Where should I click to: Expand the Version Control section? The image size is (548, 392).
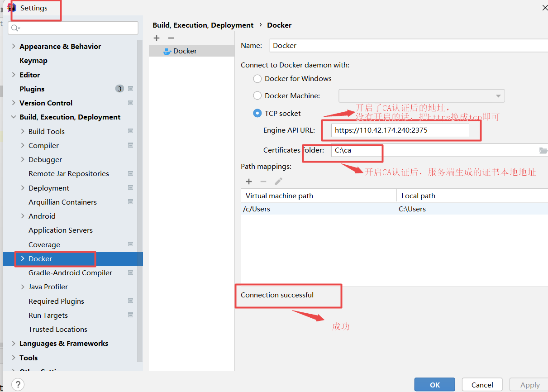coord(14,103)
